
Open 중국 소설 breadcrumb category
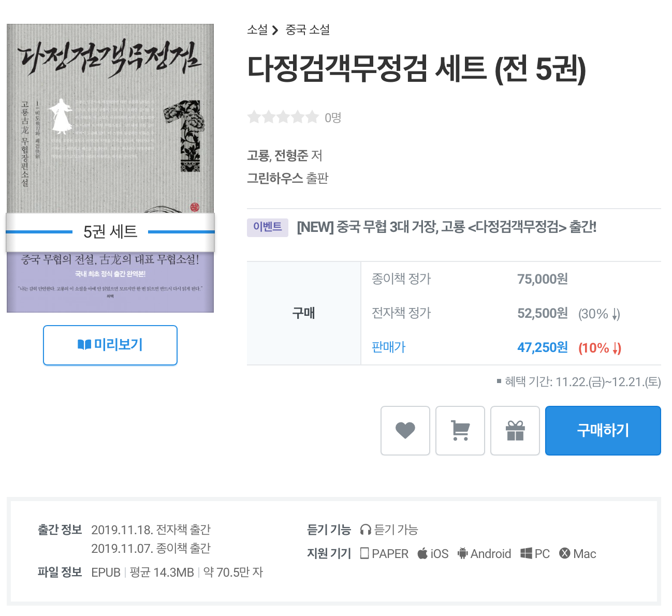pos(308,30)
